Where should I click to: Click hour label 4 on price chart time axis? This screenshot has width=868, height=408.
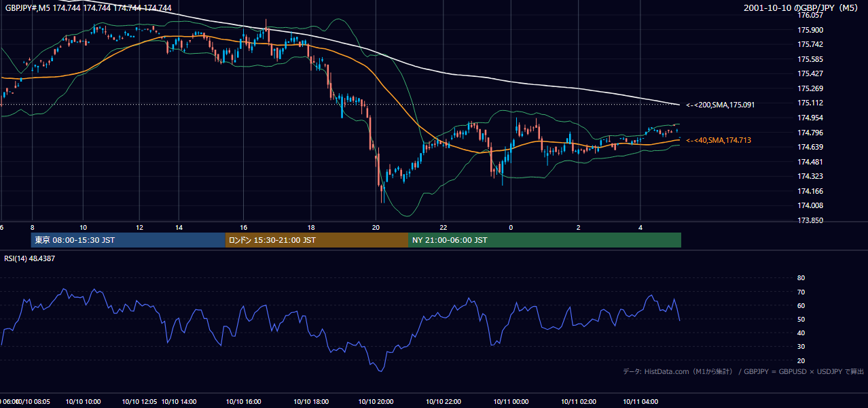pyautogui.click(x=640, y=227)
